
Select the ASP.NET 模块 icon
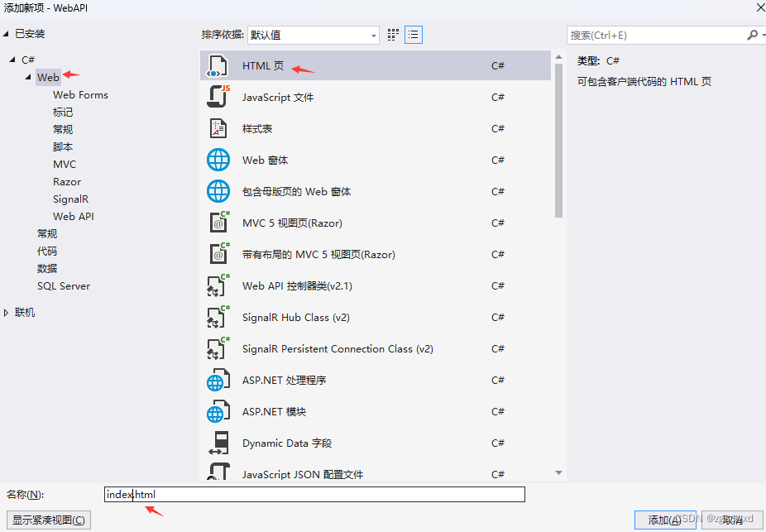[x=218, y=411]
